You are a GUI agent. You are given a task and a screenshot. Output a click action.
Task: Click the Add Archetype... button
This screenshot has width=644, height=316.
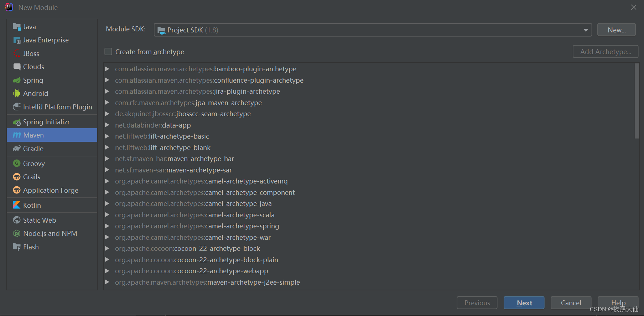pos(606,52)
